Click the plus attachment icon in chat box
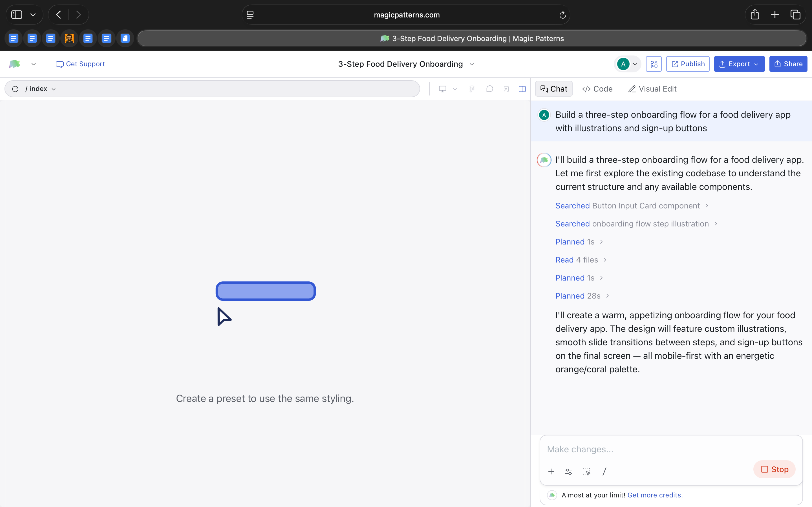 coord(551,472)
